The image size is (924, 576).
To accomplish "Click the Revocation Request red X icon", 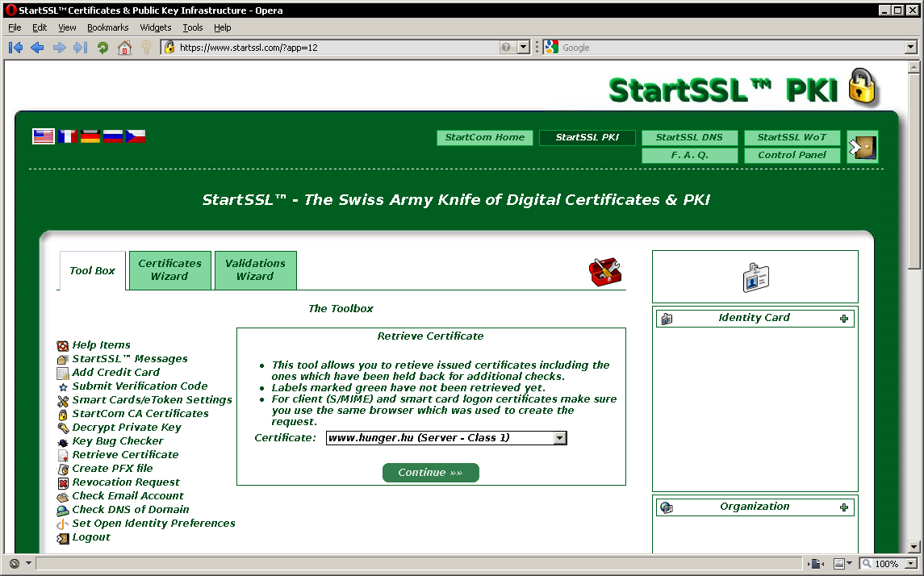I will click(x=63, y=483).
